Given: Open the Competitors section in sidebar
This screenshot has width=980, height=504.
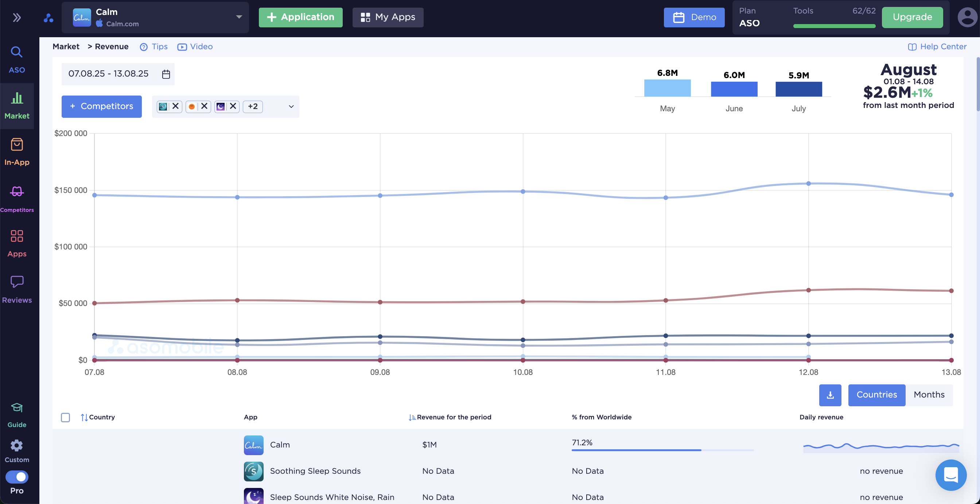Looking at the screenshot, I should [x=17, y=198].
